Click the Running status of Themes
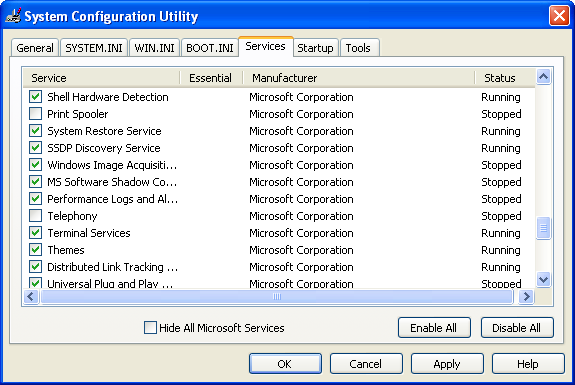The image size is (575, 385). pos(501,250)
